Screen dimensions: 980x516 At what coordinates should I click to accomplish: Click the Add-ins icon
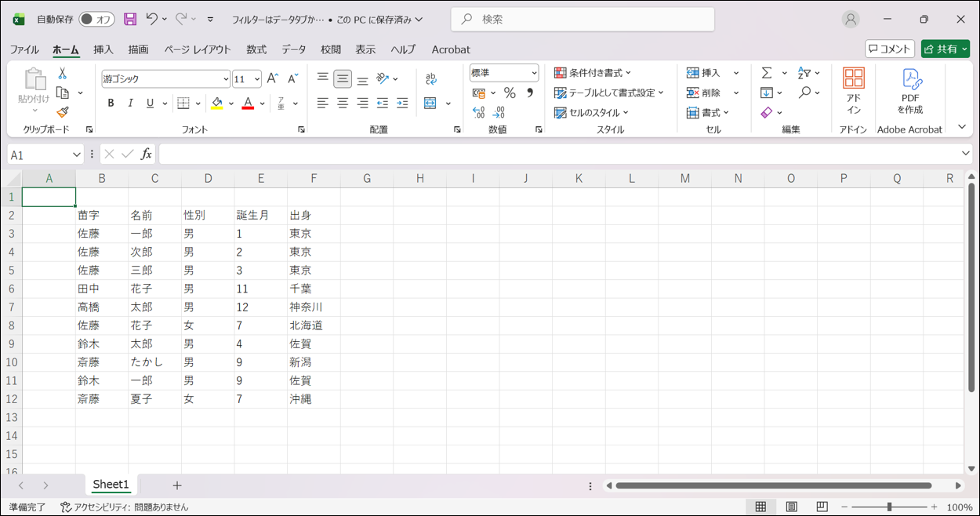point(854,91)
